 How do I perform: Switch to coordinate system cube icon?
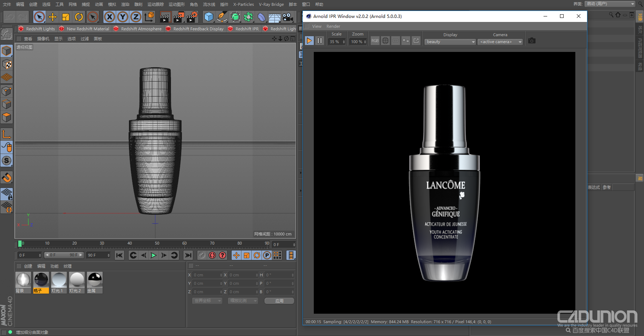pyautogui.click(x=149, y=17)
